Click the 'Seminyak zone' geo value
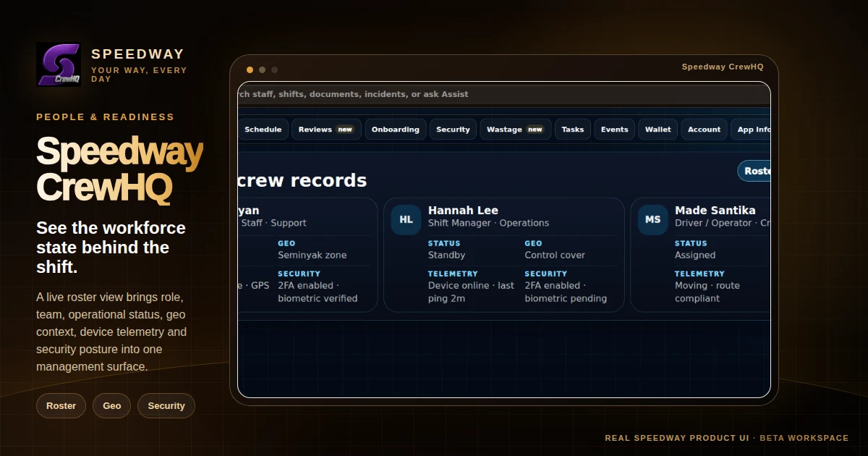The width and height of the screenshot is (868, 456). point(312,255)
